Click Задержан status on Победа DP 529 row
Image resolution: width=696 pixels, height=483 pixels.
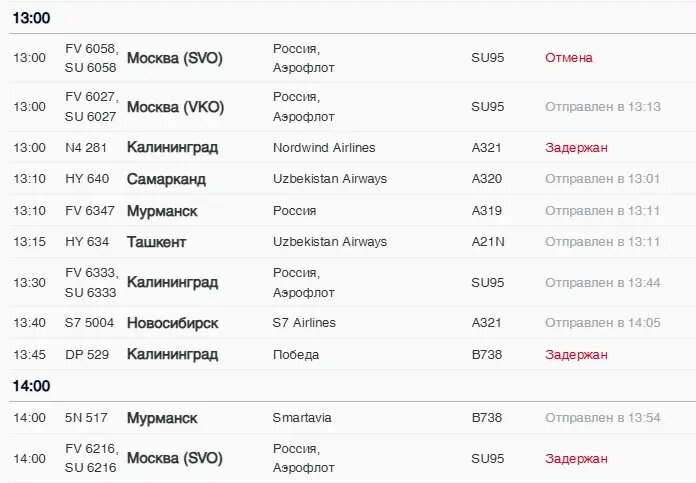click(576, 355)
